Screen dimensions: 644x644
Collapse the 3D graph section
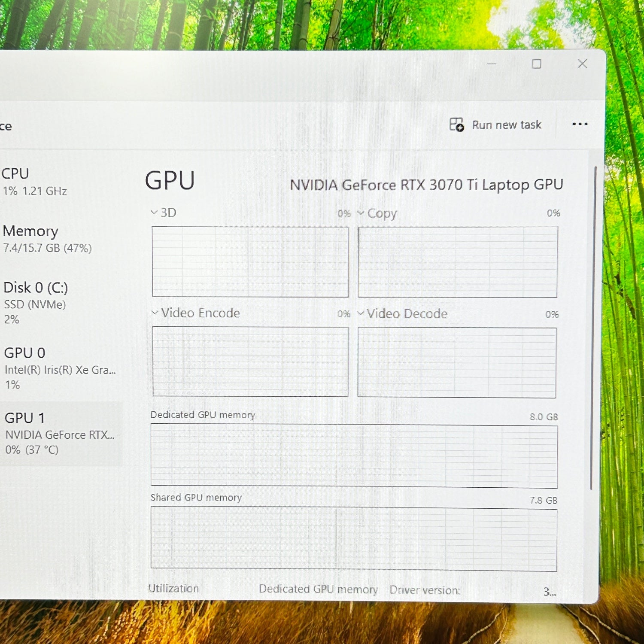tap(154, 212)
